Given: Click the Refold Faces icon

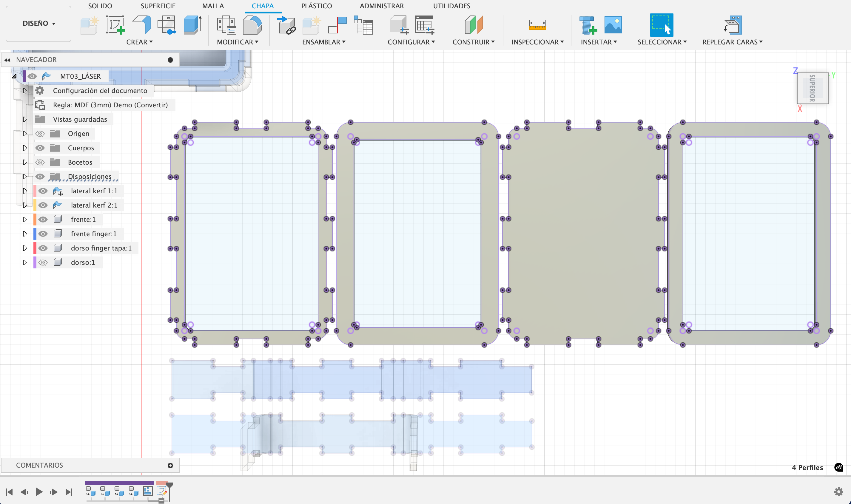Looking at the screenshot, I should click(732, 25).
